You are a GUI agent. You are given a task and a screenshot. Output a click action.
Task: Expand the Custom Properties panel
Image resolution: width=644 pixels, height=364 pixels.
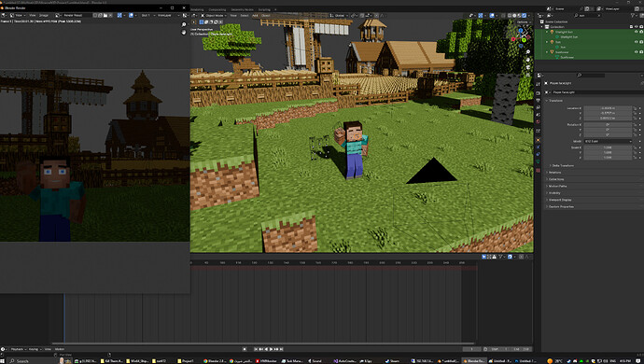561,206
